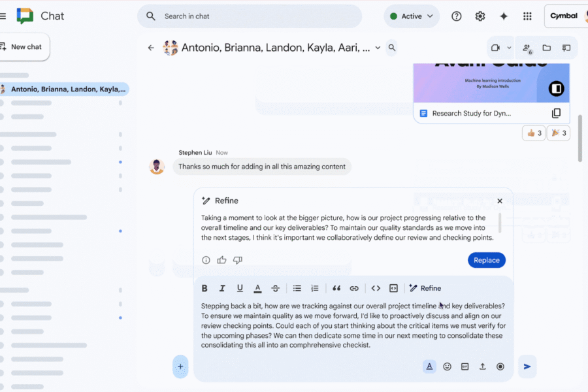Toggle bold formatting in the message toolbar
Viewport: 588px width, 392px height.
pyautogui.click(x=204, y=287)
